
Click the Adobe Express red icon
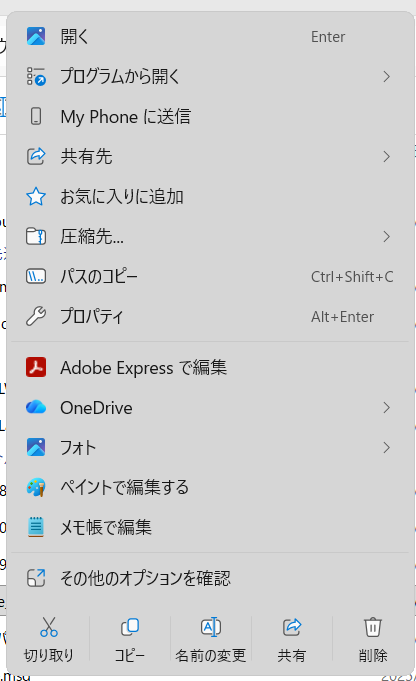(x=36, y=367)
